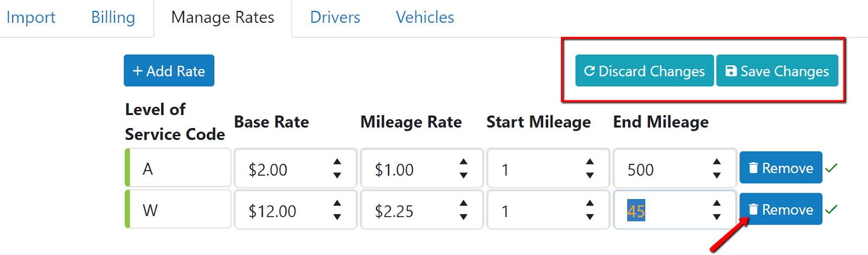Click trash icon in row W Remove button
Image resolution: width=868 pixels, height=255 pixels.
[x=753, y=209]
